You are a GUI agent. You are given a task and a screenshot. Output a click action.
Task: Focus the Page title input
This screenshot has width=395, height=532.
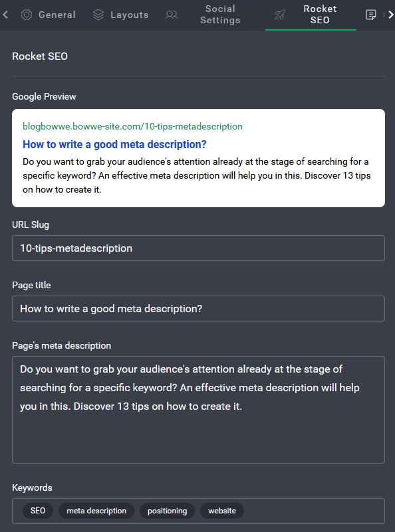198,308
